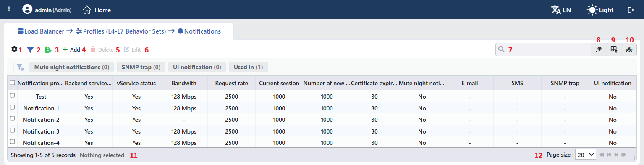Image resolution: width=644 pixels, height=165 pixels.
Task: Click the Nothing selected status text
Action: click(102, 155)
